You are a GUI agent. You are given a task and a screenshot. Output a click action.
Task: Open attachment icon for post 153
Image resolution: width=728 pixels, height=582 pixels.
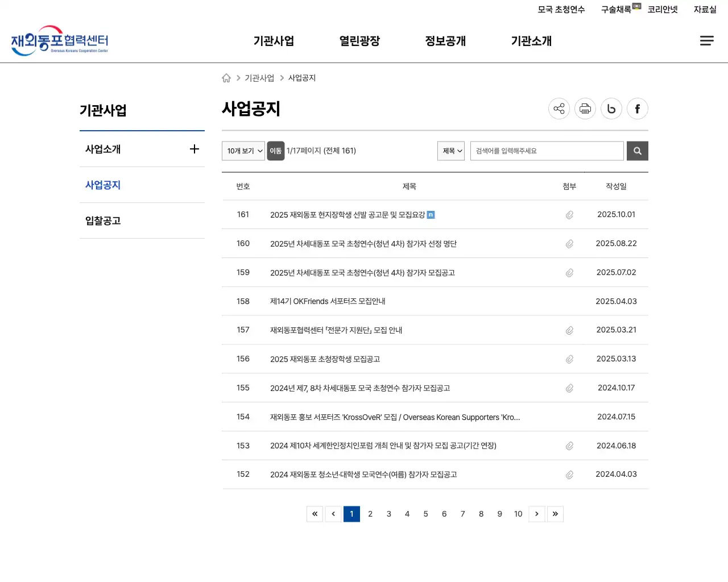point(569,446)
